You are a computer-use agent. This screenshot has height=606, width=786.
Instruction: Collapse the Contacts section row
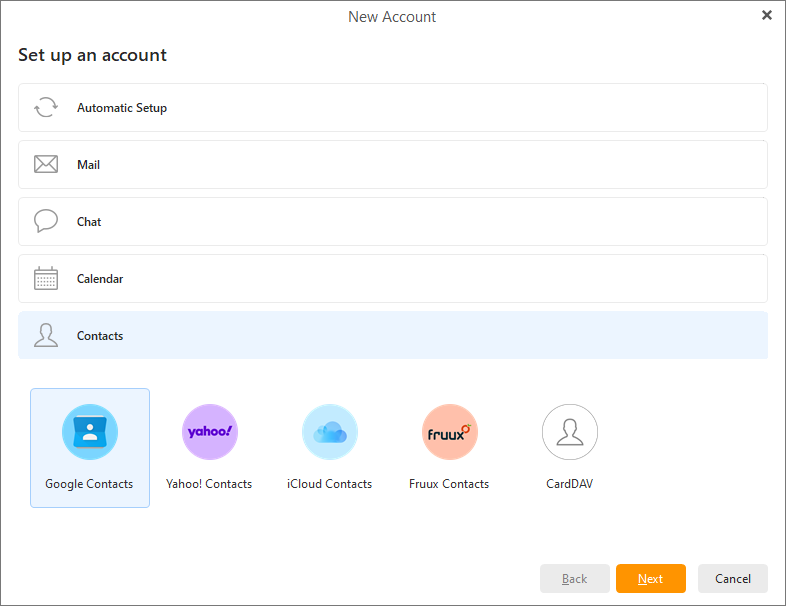tap(392, 336)
